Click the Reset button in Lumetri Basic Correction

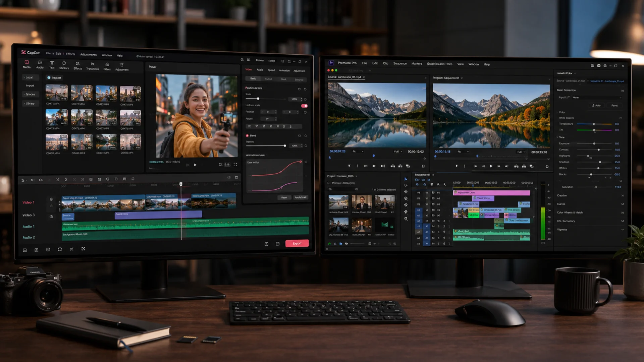point(614,106)
